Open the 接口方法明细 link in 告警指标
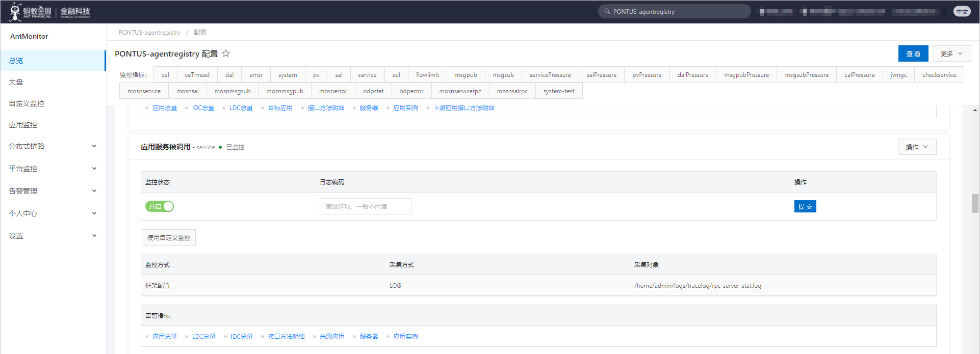 tap(286, 336)
